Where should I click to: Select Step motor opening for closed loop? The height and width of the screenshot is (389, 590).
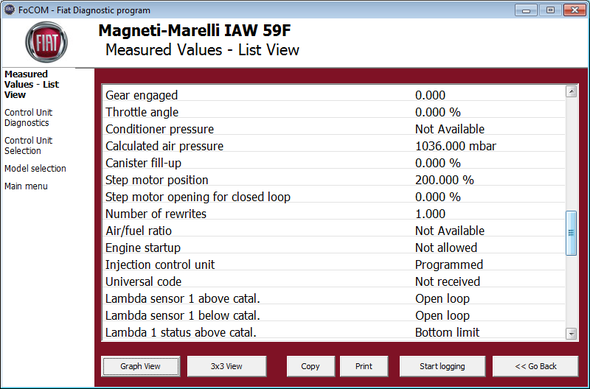pyautogui.click(x=334, y=197)
